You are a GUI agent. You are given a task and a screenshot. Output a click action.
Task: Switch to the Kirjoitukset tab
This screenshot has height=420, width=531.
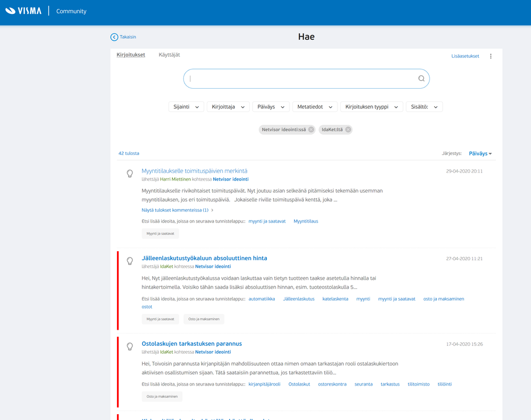131,55
